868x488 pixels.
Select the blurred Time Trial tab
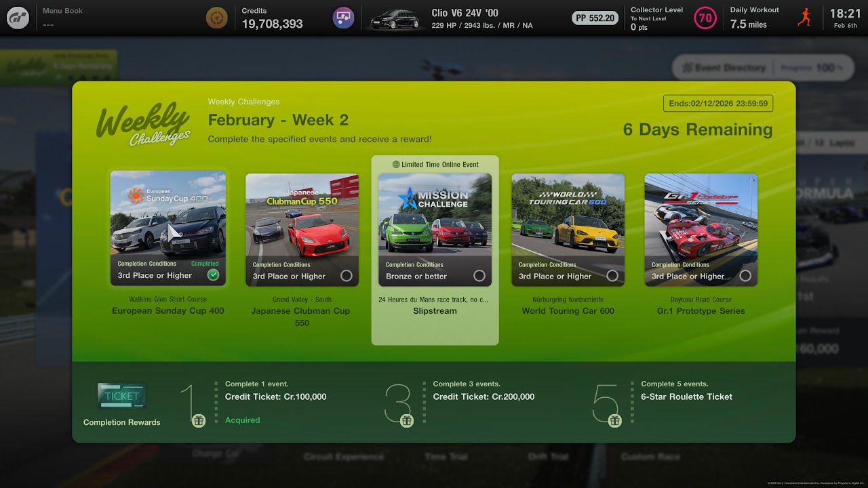tap(446, 457)
